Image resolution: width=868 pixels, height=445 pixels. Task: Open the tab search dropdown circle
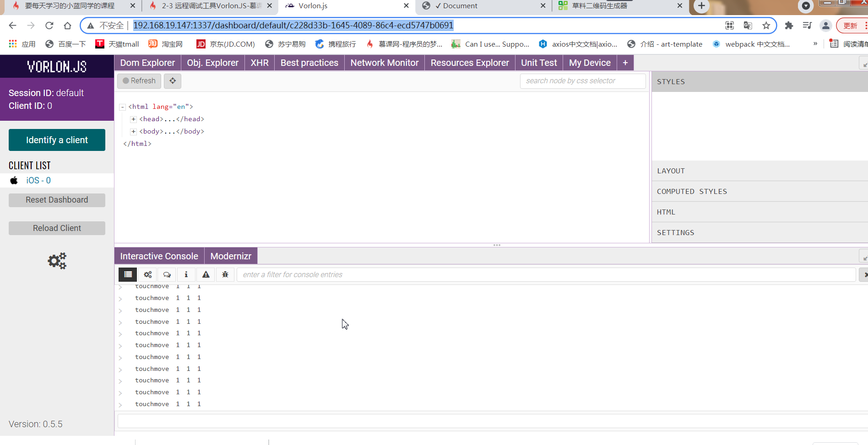pos(806,6)
